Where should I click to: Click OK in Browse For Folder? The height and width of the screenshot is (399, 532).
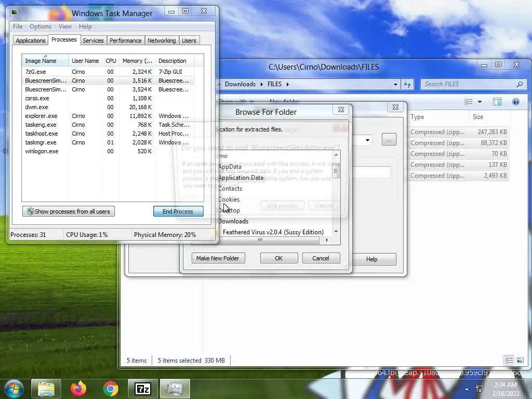(279, 258)
